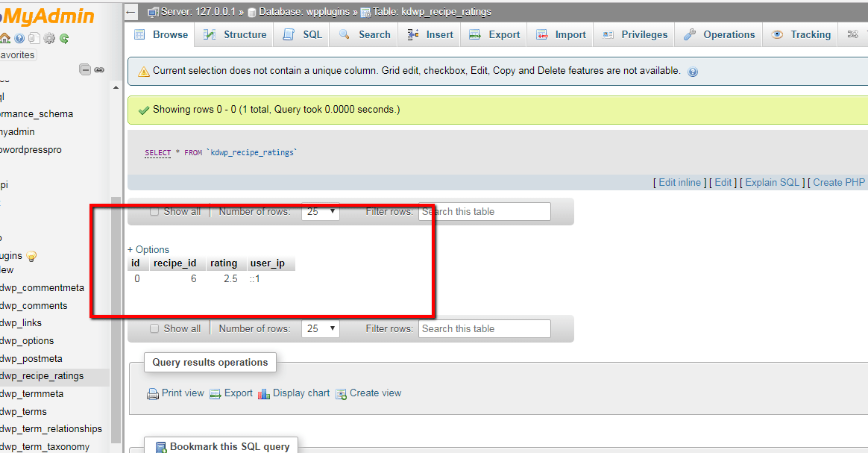Enable the top Show all checkbox
This screenshot has height=453, width=868.
coord(154,211)
